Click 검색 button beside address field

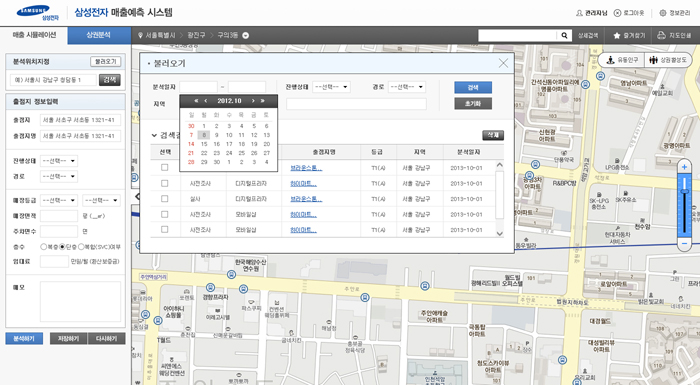pyautogui.click(x=110, y=80)
